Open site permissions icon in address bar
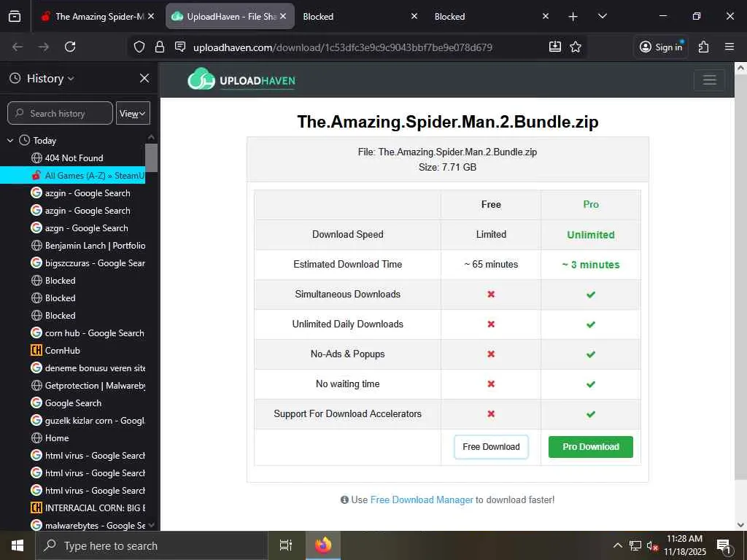The width and height of the screenshot is (747, 560). click(x=180, y=47)
